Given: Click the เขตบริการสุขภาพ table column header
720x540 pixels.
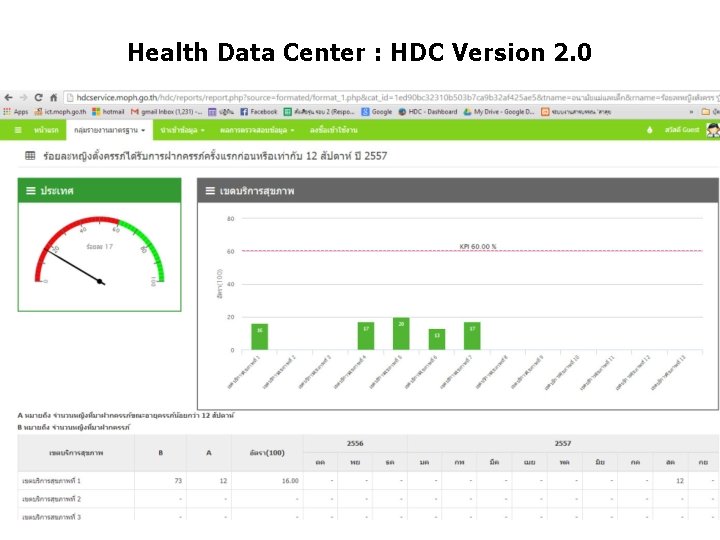Looking at the screenshot, I should click(76, 453).
